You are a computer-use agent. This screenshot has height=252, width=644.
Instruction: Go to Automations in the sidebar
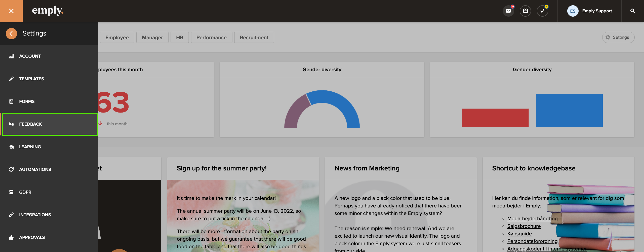[35, 169]
